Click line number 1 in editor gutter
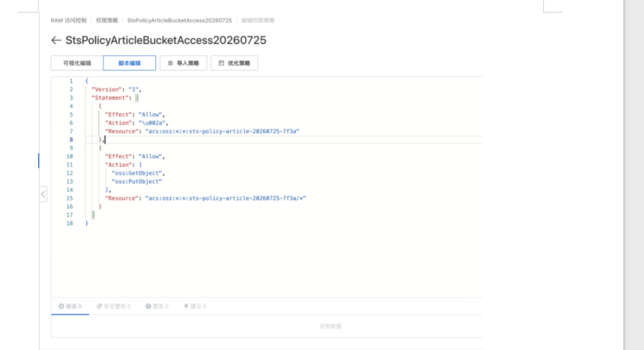This screenshot has height=350, width=644. click(x=71, y=81)
